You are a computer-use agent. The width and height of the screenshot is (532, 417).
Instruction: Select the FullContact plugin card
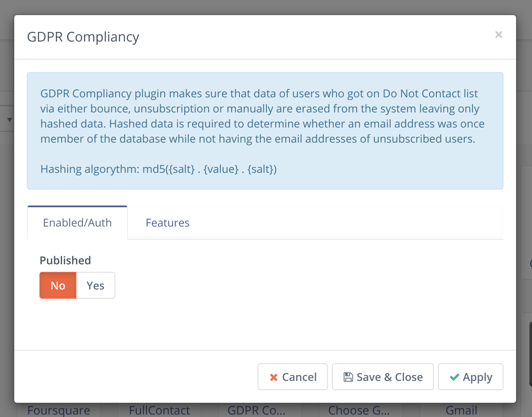point(159,410)
